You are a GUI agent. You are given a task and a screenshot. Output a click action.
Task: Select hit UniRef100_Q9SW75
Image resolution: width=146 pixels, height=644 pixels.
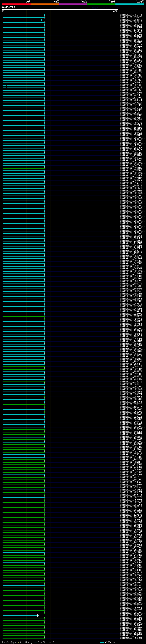tap(131, 17)
